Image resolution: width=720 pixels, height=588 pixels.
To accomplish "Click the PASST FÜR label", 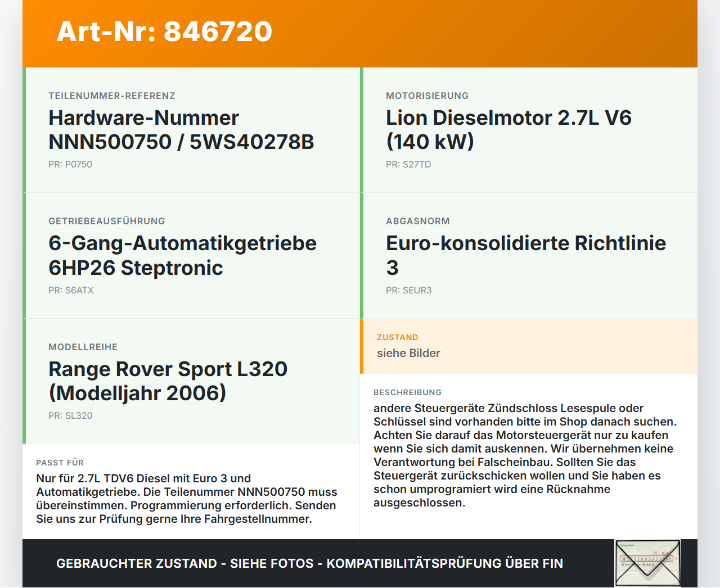I will click(60, 463).
